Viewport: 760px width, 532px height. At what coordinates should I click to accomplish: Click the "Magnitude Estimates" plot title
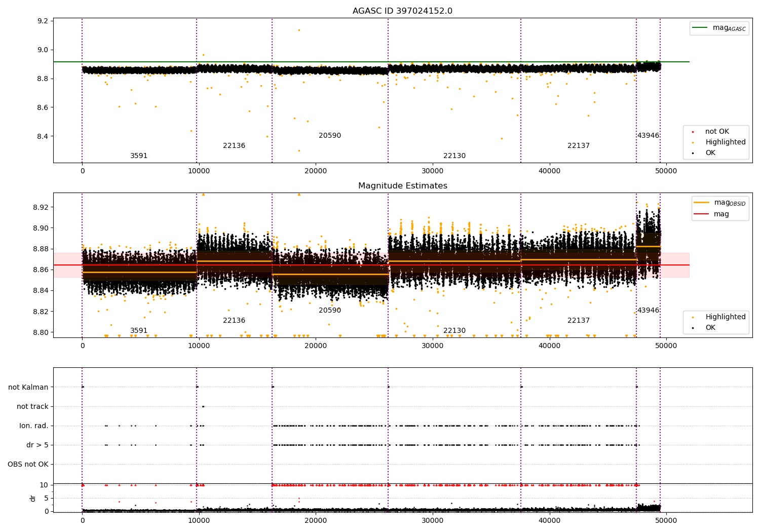point(402,186)
